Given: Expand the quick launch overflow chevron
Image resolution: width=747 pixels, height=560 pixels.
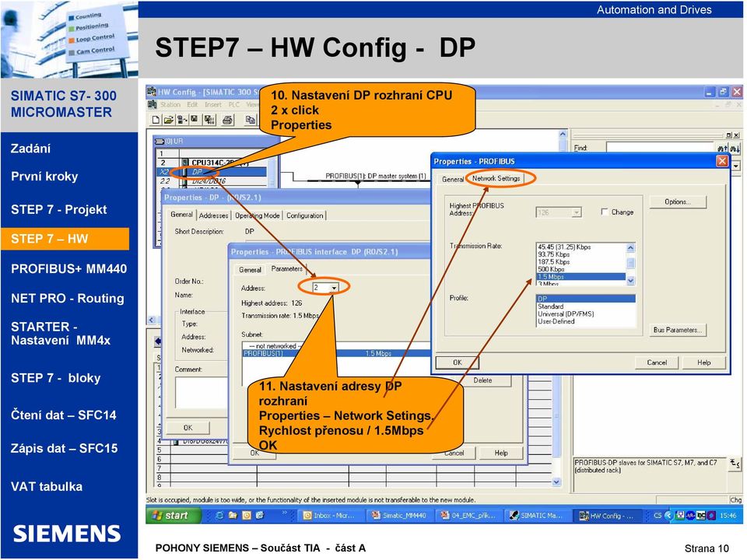Looking at the screenshot, I should pos(285,513).
